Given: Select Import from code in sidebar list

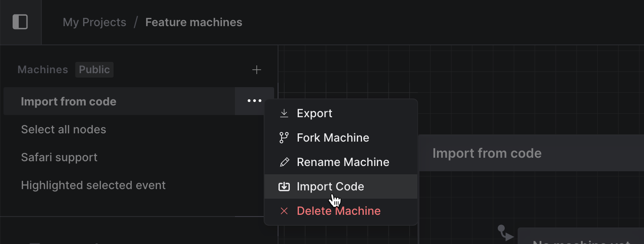Looking at the screenshot, I should (69, 102).
